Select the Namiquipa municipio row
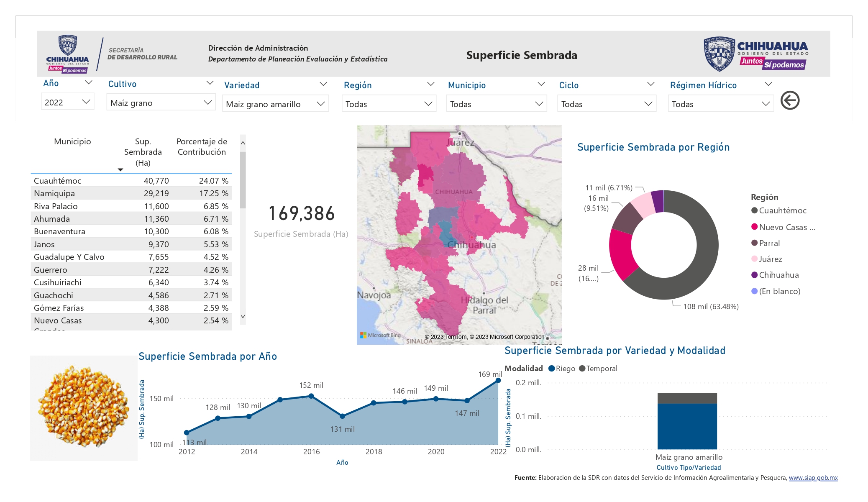The image size is (868, 502). (131, 193)
